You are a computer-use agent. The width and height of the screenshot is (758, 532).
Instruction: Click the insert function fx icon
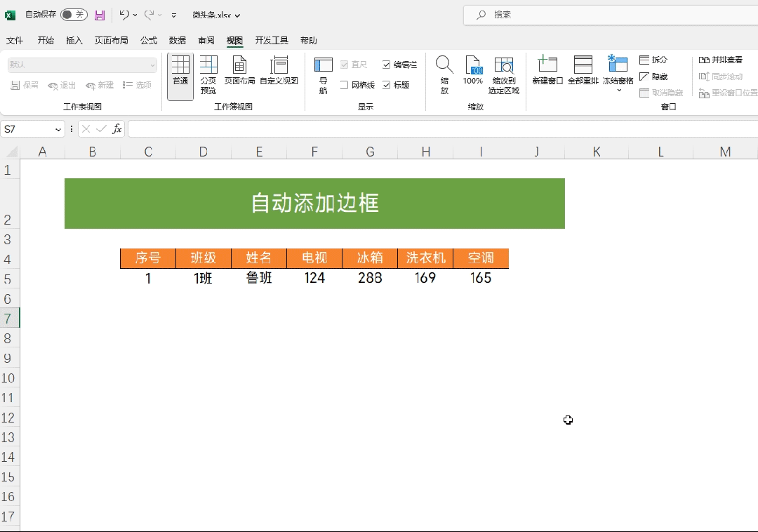pos(117,129)
